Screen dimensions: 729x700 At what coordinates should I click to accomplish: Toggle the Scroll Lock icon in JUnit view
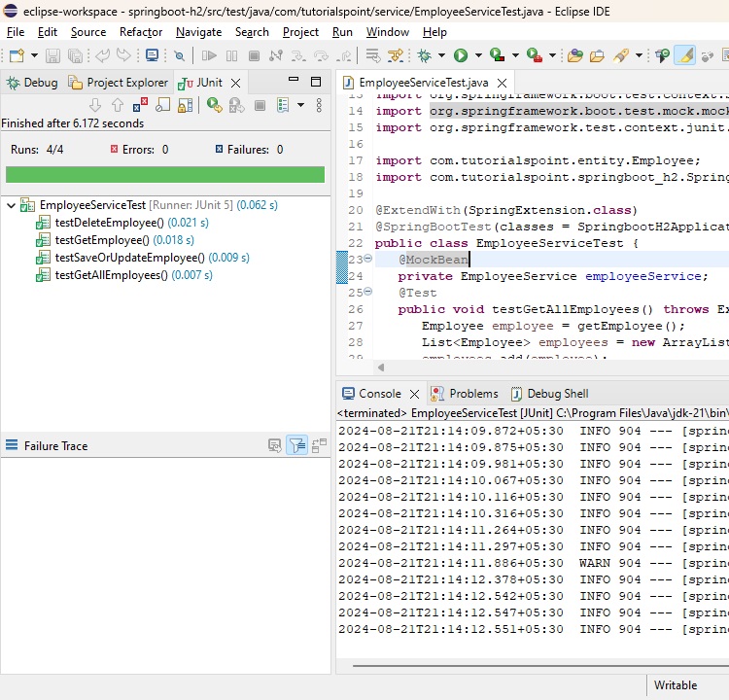[x=187, y=105]
